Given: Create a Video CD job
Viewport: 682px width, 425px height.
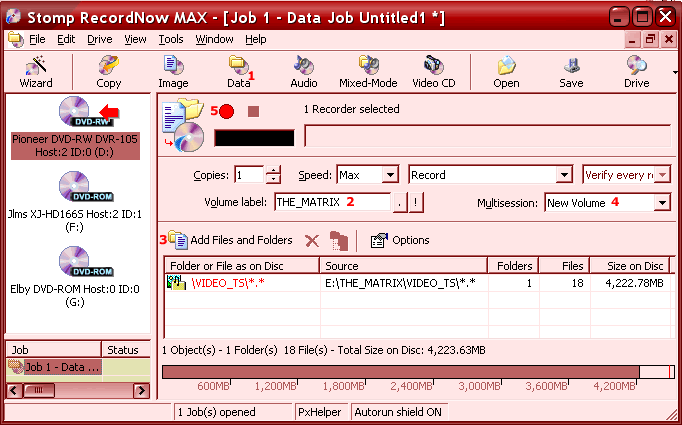Looking at the screenshot, I should (434, 72).
